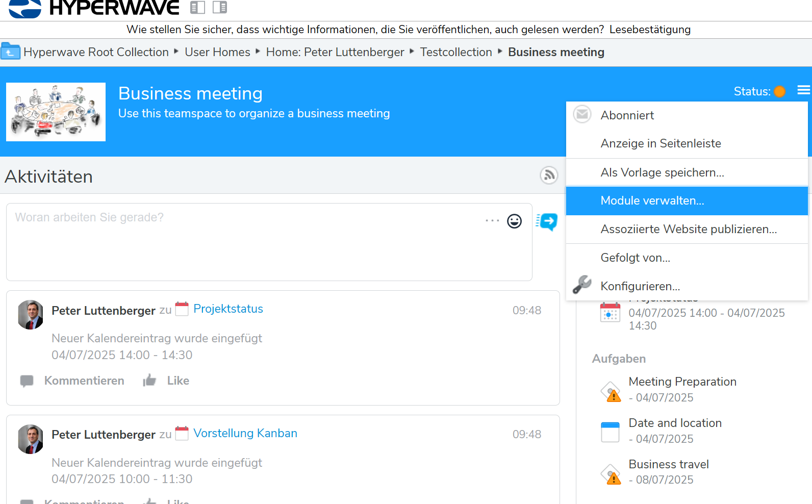Click Peter Luttenberger avatar in Vorstellung Kanban post

(31, 439)
